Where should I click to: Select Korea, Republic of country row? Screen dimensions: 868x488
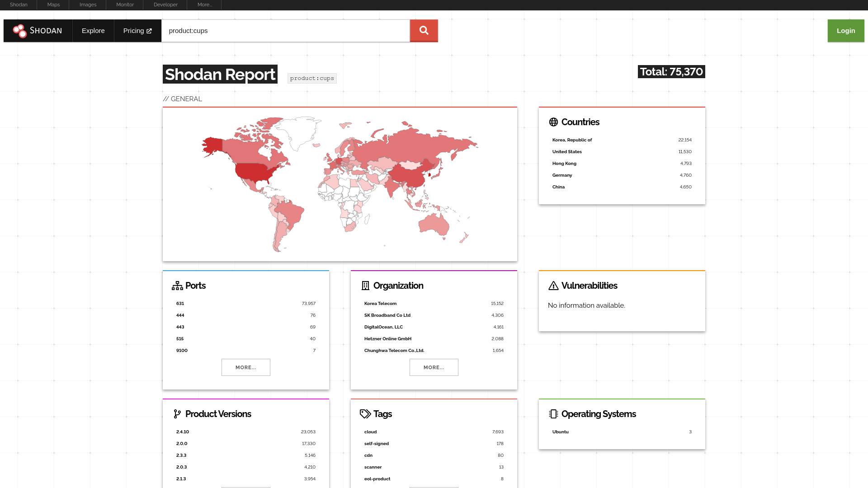622,140
